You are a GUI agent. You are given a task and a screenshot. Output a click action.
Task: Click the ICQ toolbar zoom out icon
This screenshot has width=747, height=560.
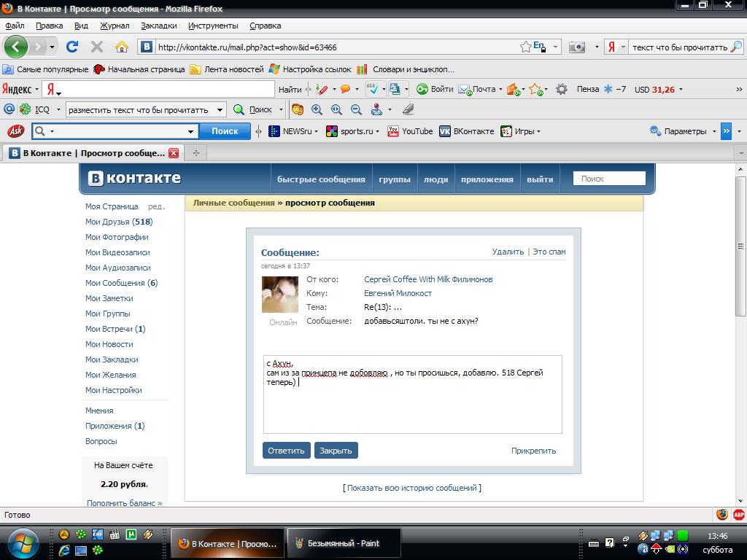click(x=356, y=109)
